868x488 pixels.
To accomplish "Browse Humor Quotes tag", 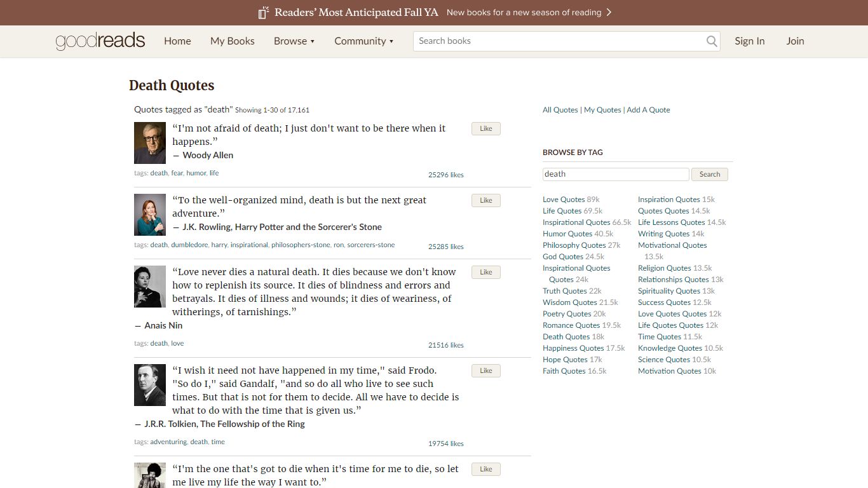I will click(x=567, y=234).
